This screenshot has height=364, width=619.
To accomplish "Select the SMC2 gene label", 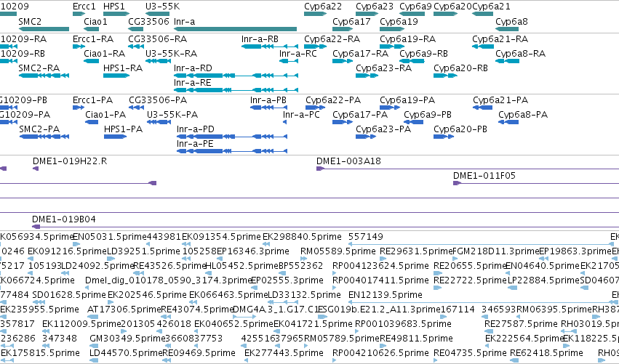I will click(x=30, y=21).
